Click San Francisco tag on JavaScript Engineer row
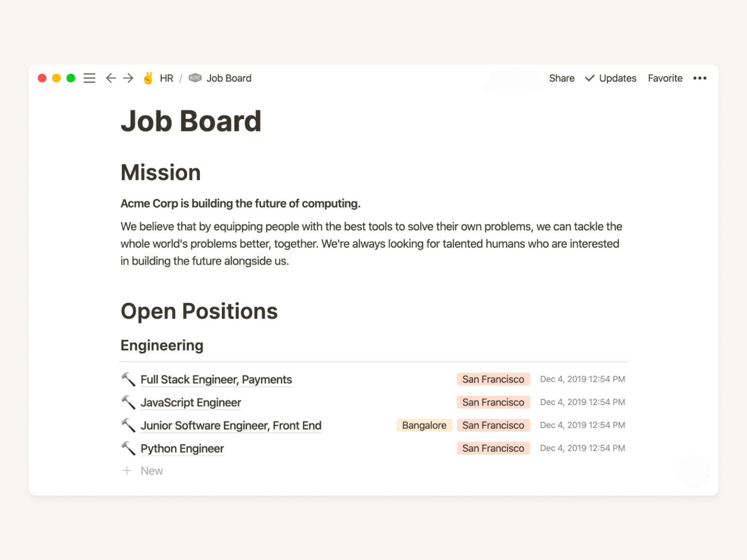The height and width of the screenshot is (560, 747). click(x=493, y=402)
